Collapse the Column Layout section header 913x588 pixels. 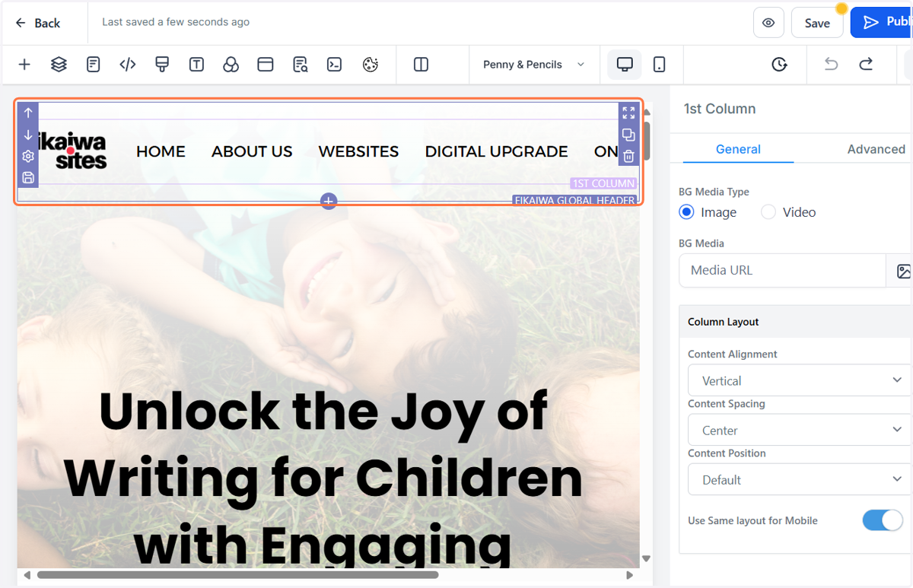pyautogui.click(x=796, y=322)
